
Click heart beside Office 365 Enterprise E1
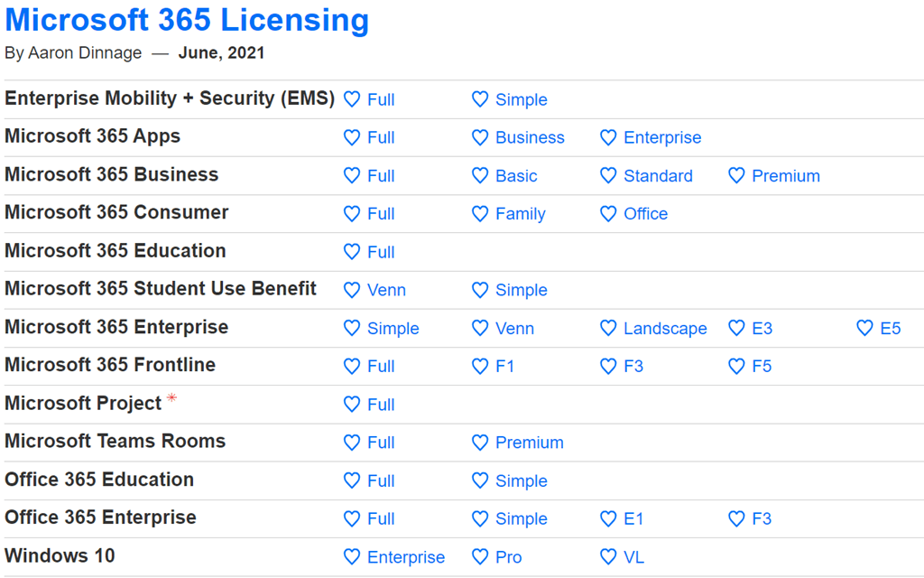(x=608, y=518)
